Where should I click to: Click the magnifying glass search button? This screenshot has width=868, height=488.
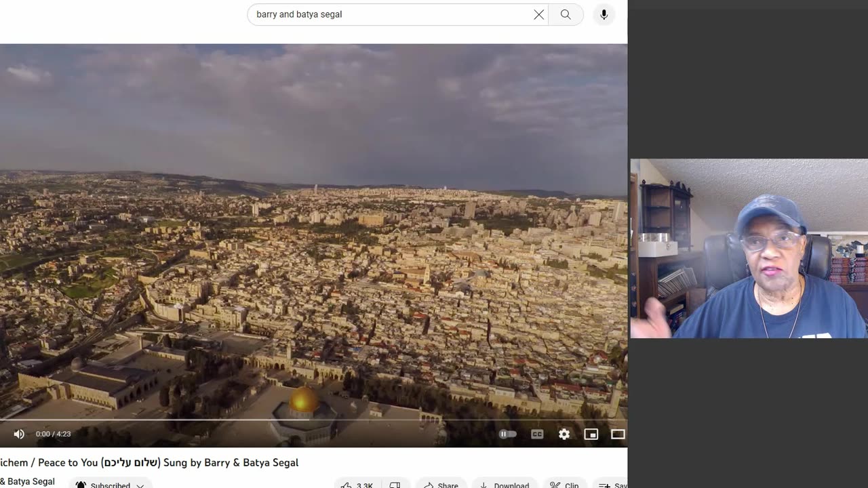click(x=566, y=14)
